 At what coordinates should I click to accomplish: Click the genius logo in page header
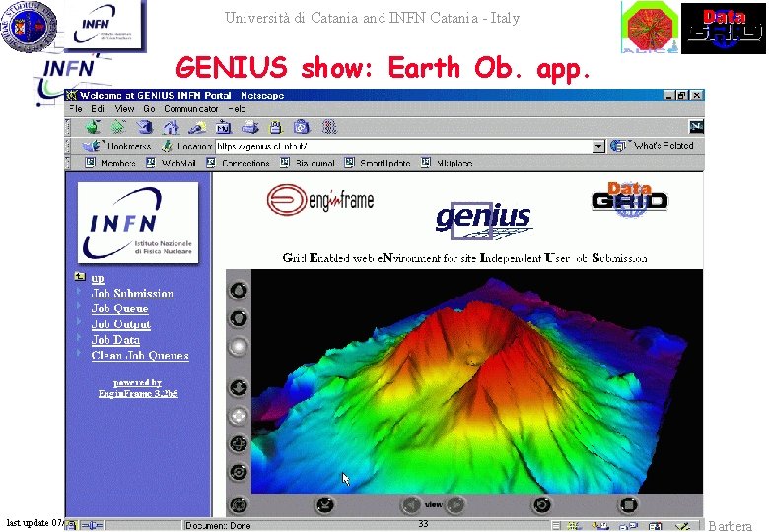click(484, 221)
